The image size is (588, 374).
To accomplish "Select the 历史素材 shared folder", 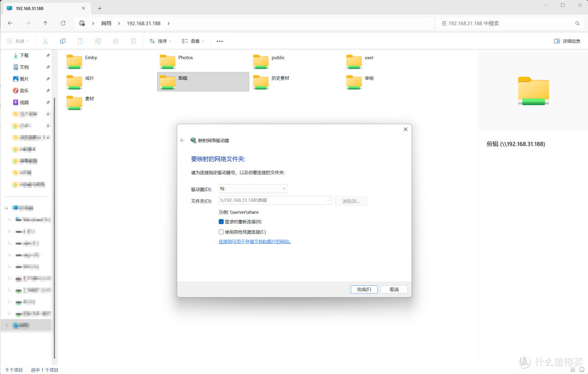I will pos(271,82).
